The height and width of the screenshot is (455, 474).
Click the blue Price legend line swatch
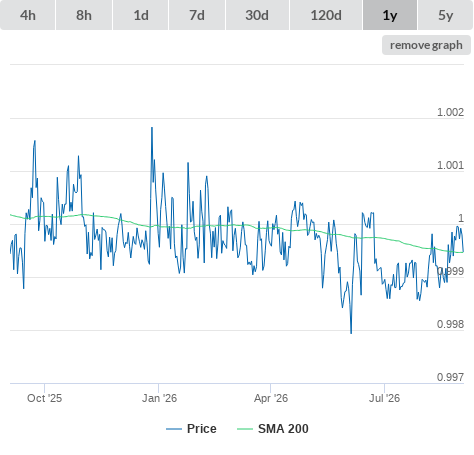(174, 429)
